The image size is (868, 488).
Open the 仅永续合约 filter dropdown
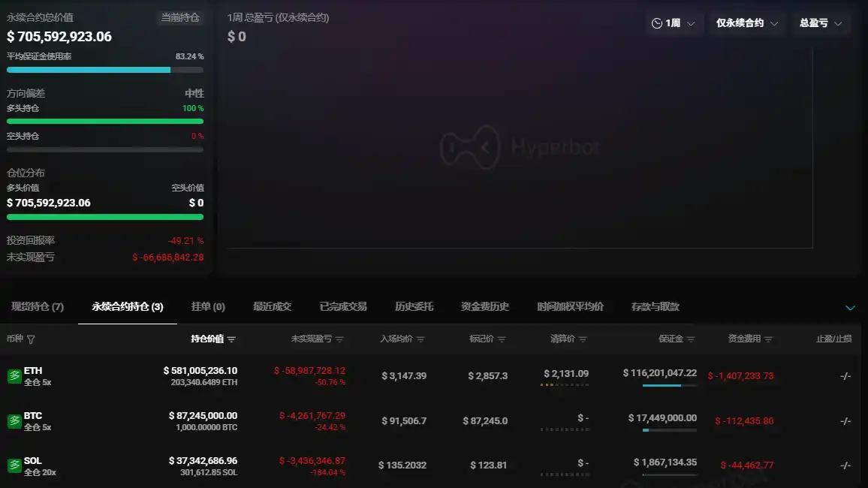click(747, 23)
